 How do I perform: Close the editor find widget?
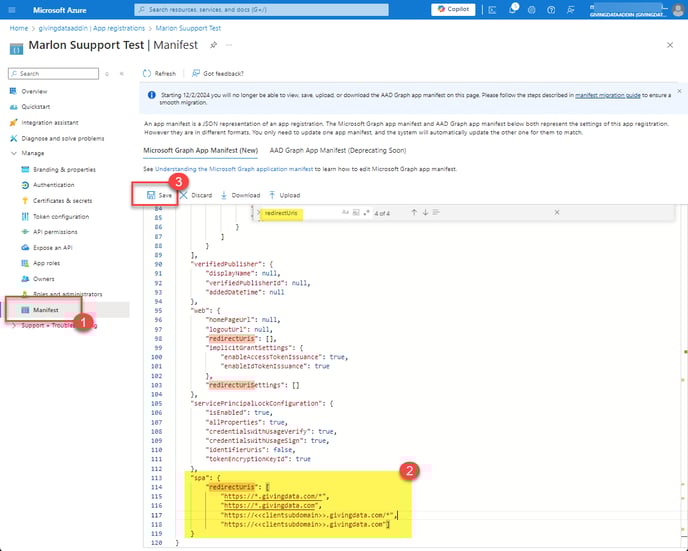point(557,212)
